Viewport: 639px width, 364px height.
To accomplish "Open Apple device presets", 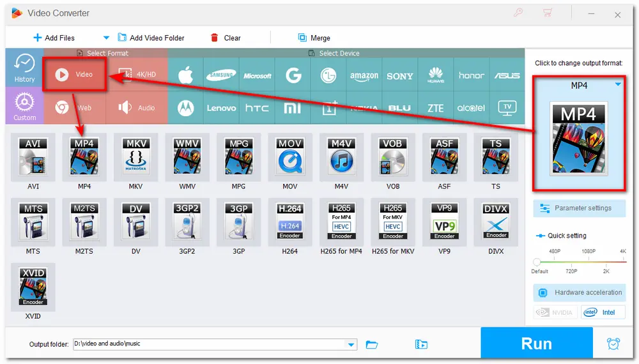I will 185,75.
